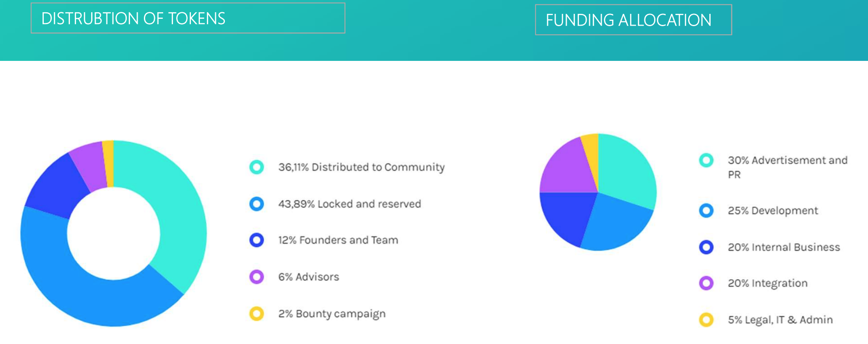Click the blue Development legend circle
This screenshot has height=344, width=868.
click(706, 210)
